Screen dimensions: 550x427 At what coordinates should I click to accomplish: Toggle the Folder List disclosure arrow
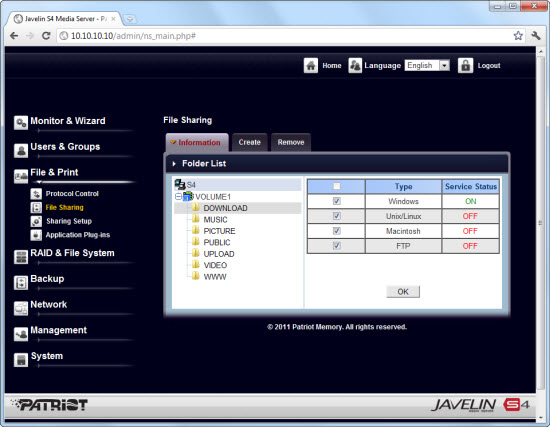174,164
